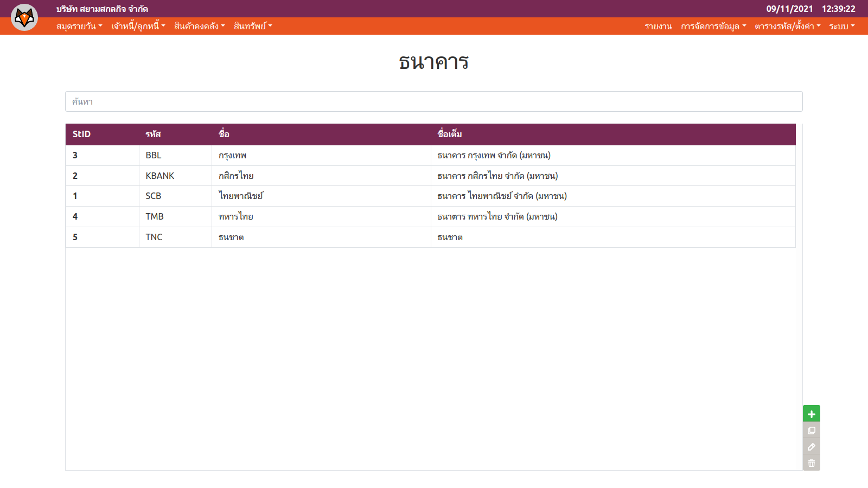Click the ธนาคาร page heading
Image resolution: width=868 pixels, height=488 pixels.
(x=434, y=62)
